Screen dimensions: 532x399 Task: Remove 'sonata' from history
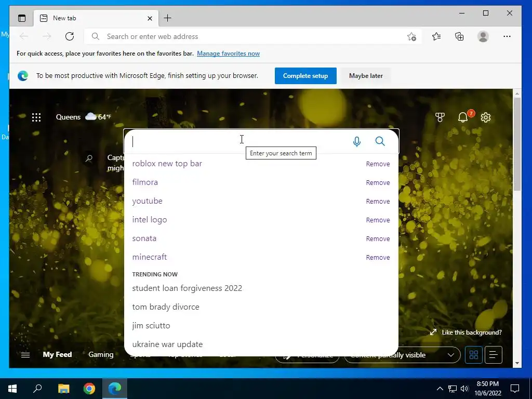point(378,238)
